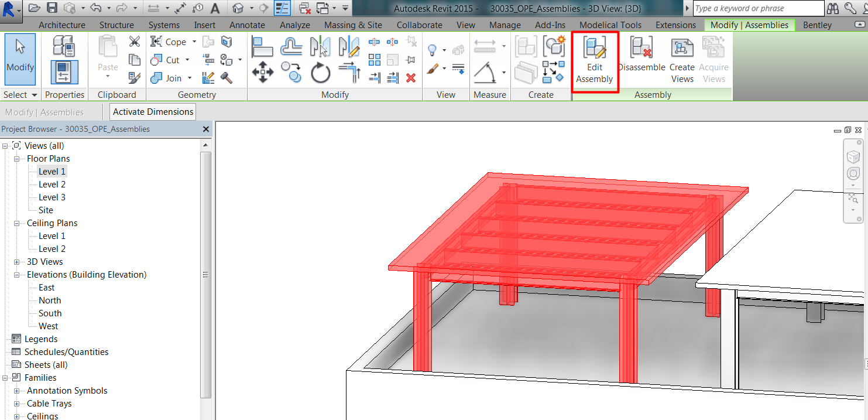868x420 pixels.
Task: Select the Offset tool
Action: coord(291,46)
